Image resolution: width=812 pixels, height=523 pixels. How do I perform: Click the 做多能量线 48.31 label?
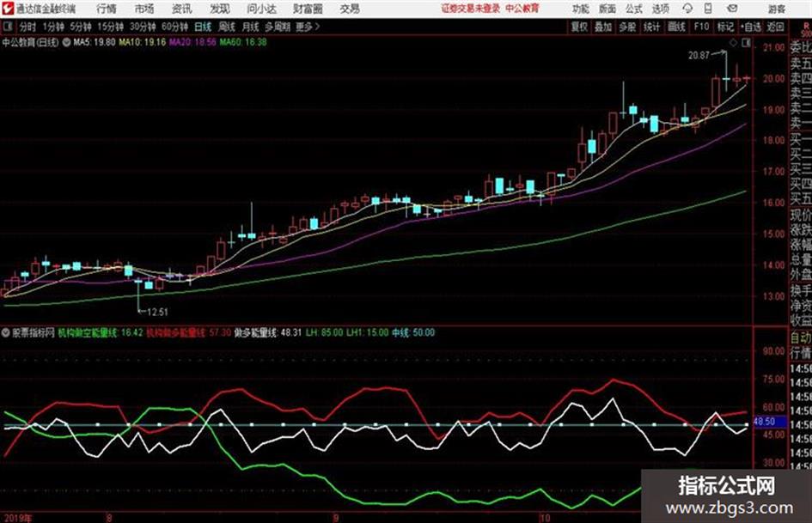point(268,333)
